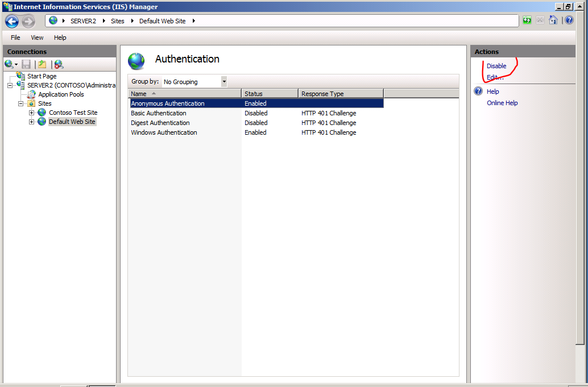The width and height of the screenshot is (588, 387).
Task: Open Online Help link
Action: tap(502, 103)
